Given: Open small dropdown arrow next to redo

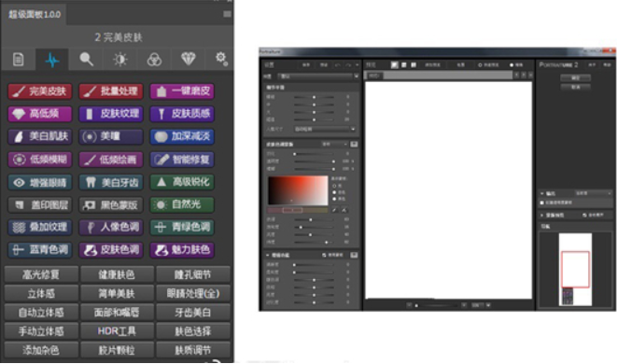Looking at the screenshot, I should pyautogui.click(x=357, y=65).
